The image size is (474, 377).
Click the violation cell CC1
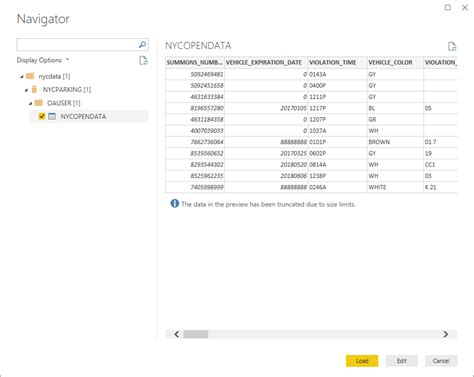[440, 165]
